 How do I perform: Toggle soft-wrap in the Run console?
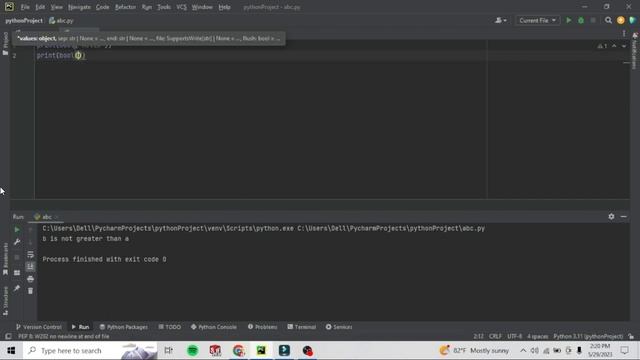click(x=30, y=255)
